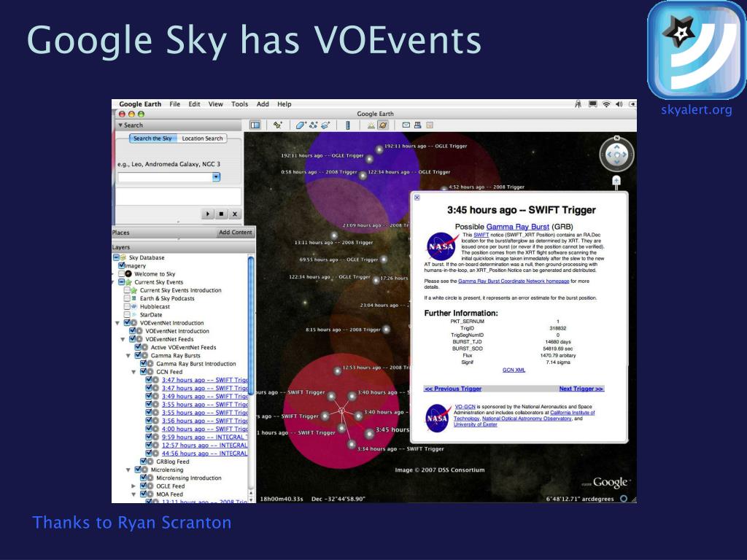747x560 pixels.
Task: Click the 12:53 hours ago event marker
Action: [337, 370]
